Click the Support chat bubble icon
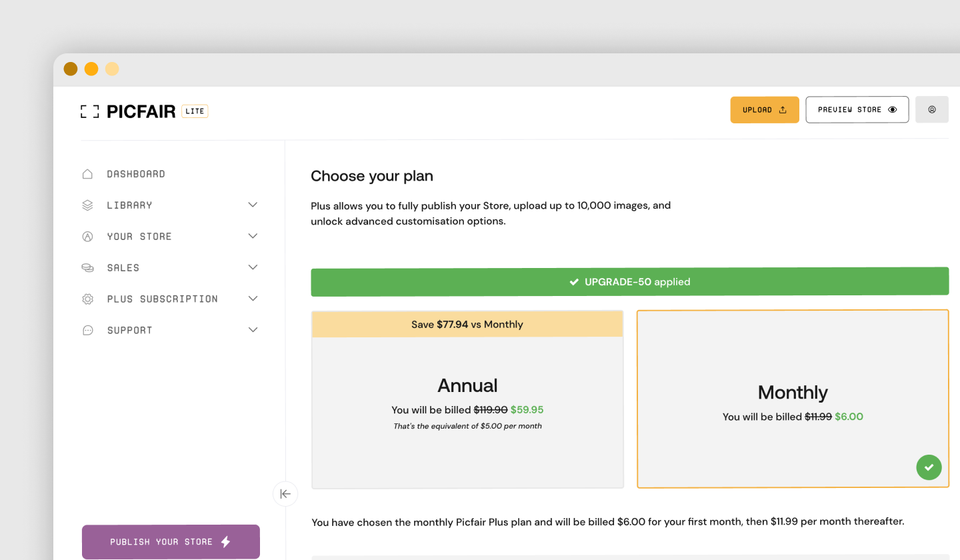The height and width of the screenshot is (560, 960). 87,331
